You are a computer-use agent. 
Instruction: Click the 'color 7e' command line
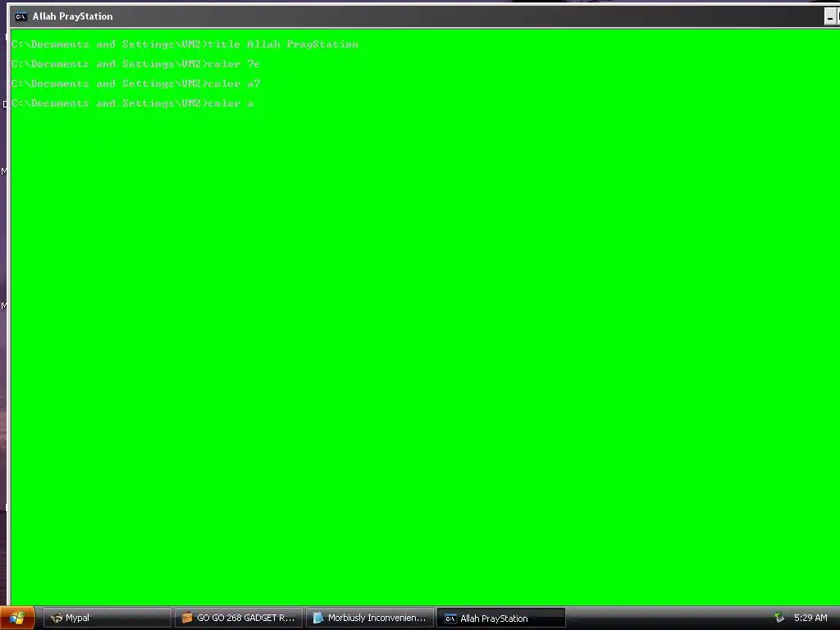click(135, 64)
